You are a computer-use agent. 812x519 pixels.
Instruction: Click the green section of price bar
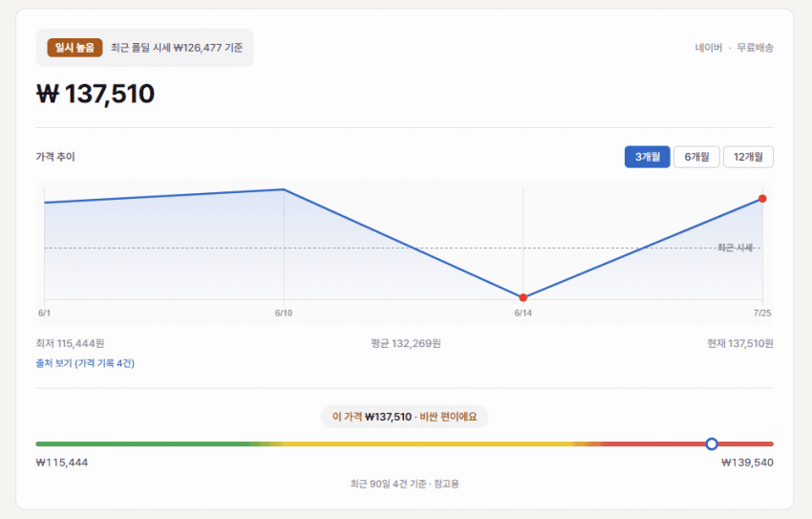(x=142, y=443)
